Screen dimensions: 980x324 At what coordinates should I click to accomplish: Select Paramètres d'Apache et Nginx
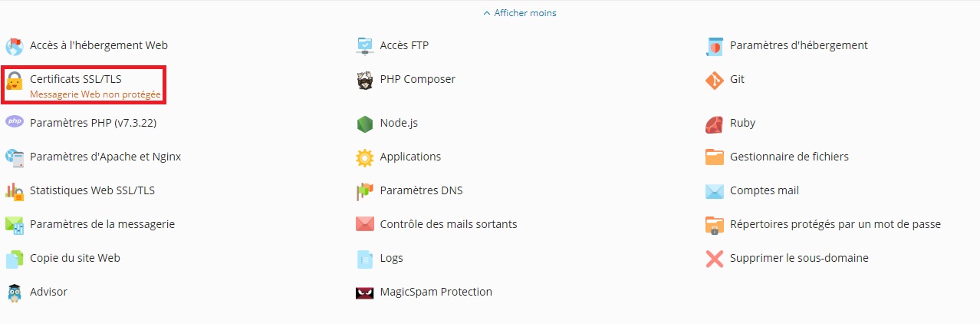pyautogui.click(x=105, y=157)
